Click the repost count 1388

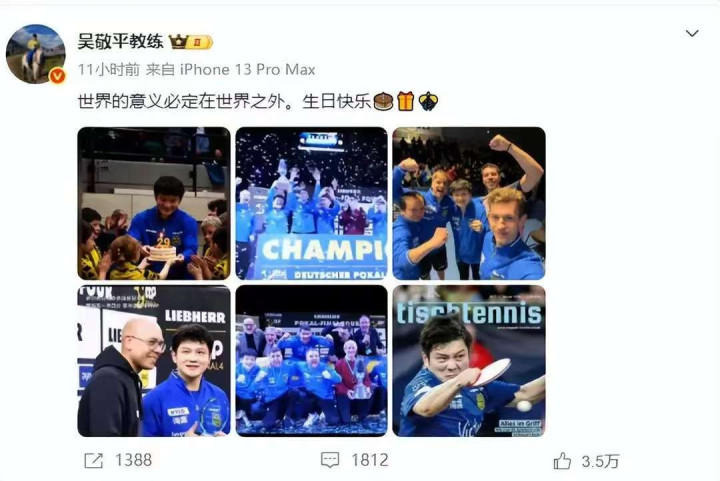tap(133, 460)
